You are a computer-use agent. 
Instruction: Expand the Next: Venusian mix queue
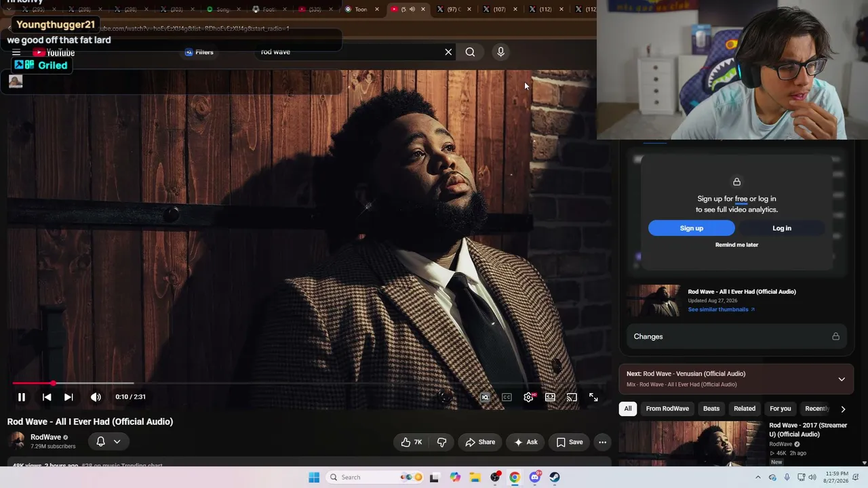click(842, 379)
